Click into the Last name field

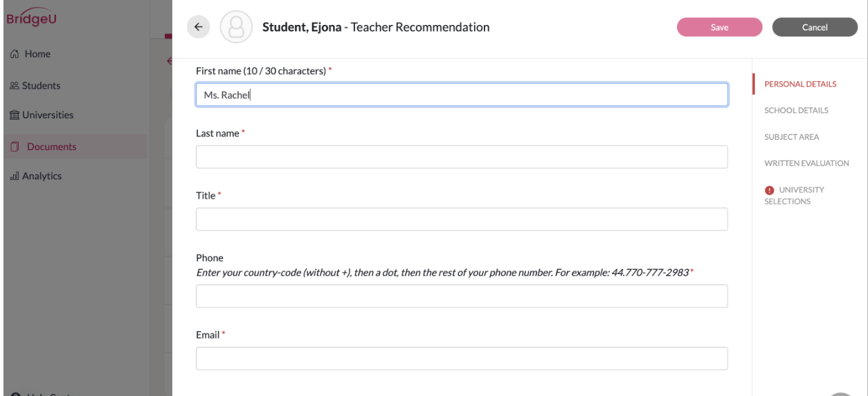click(462, 157)
